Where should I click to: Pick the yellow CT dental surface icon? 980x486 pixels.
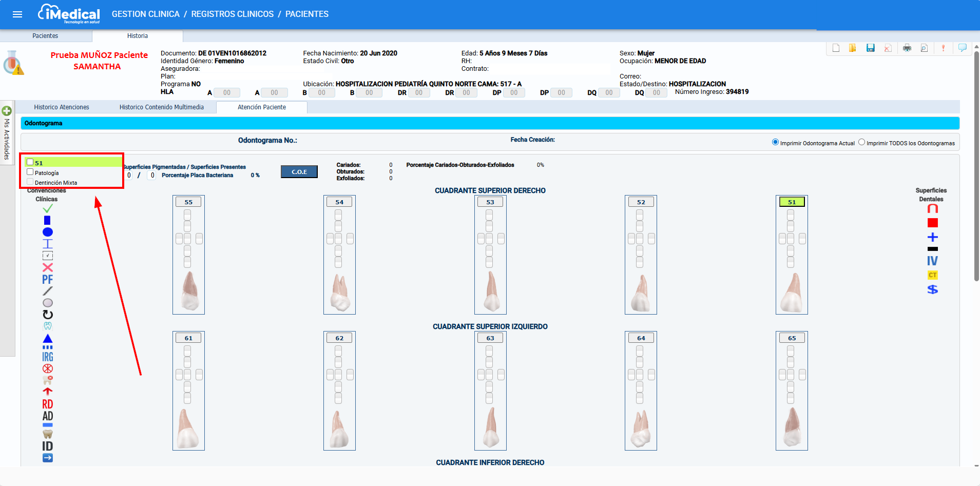[932, 275]
